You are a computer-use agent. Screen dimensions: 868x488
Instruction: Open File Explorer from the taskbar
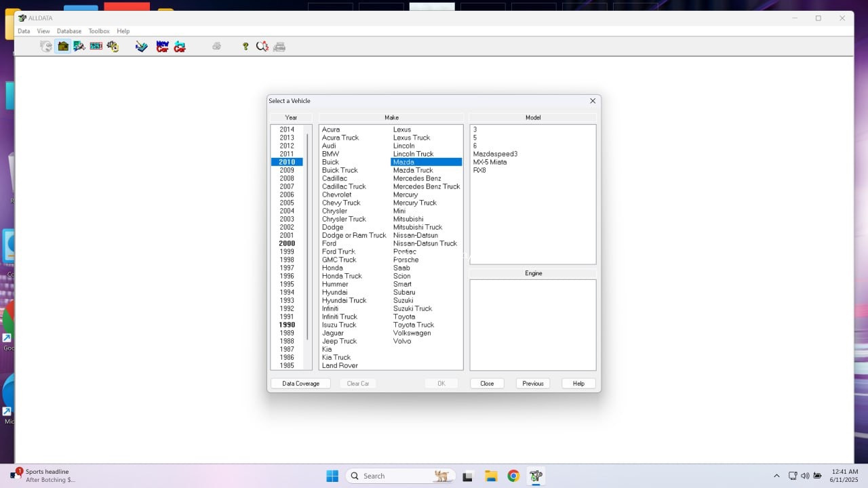tap(491, 476)
